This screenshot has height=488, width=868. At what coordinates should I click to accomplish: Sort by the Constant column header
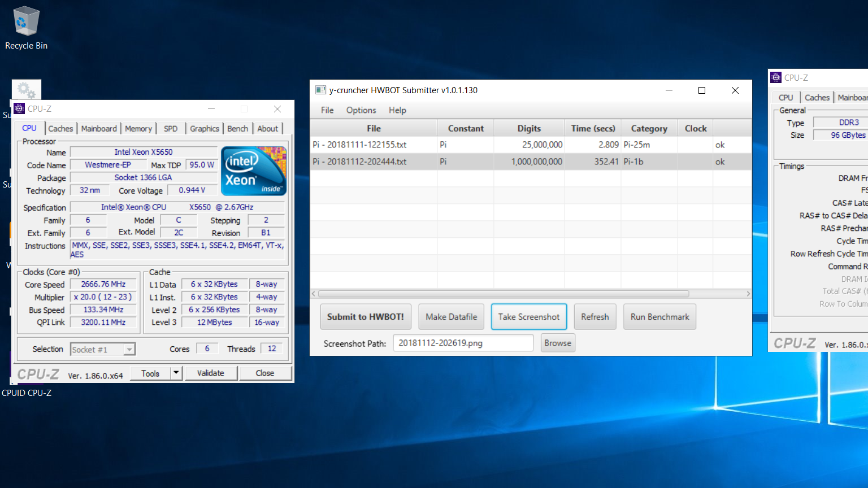466,128
